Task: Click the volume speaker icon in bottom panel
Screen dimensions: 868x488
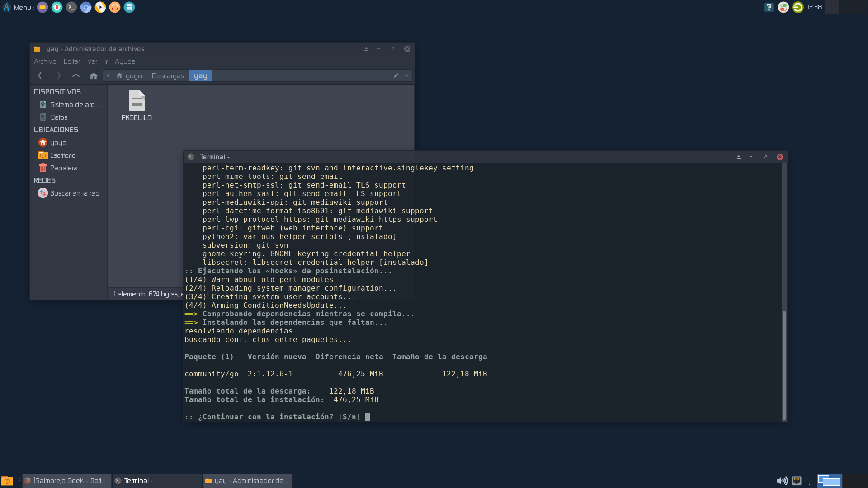Action: 782,481
